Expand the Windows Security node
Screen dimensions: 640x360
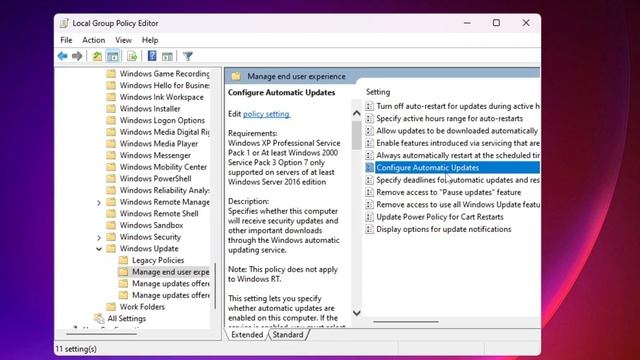[99, 237]
